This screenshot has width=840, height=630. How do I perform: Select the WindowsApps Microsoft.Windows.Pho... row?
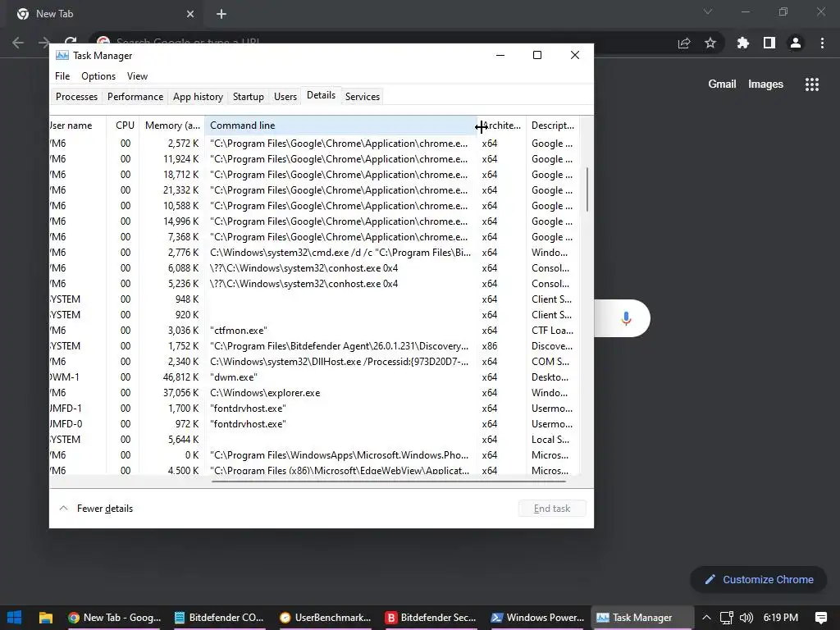point(314,454)
